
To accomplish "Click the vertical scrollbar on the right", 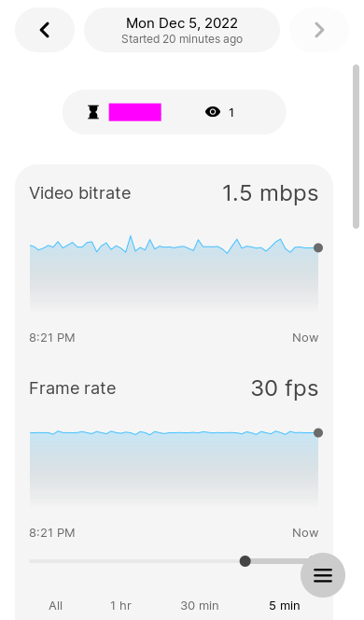I will coord(357,147).
